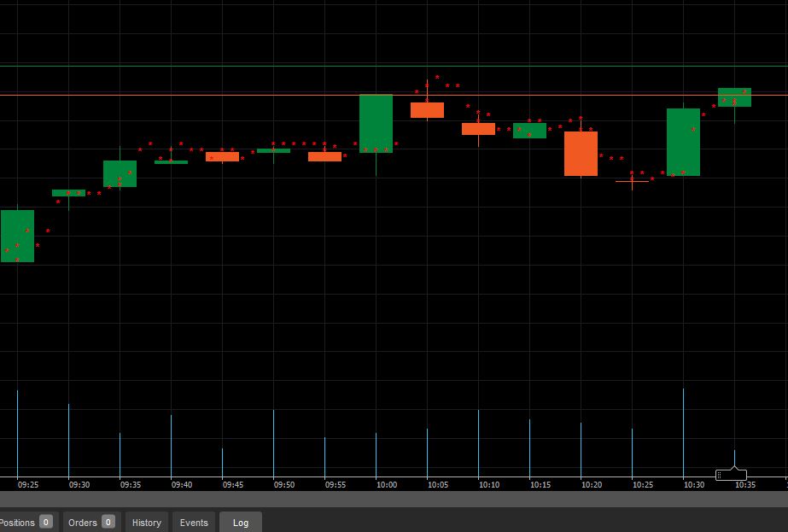Click the 10:35 time axis label
Image resolution: width=788 pixels, height=532 pixels.
coord(745,485)
